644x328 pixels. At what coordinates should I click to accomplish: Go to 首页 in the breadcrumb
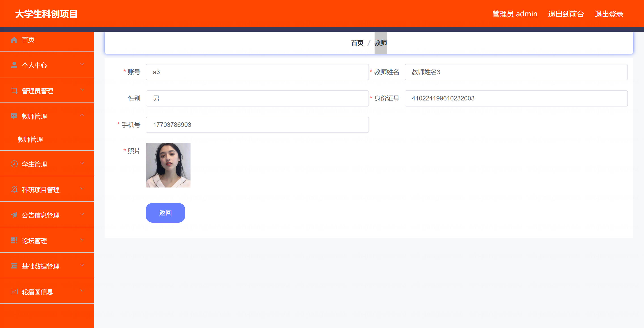(357, 43)
